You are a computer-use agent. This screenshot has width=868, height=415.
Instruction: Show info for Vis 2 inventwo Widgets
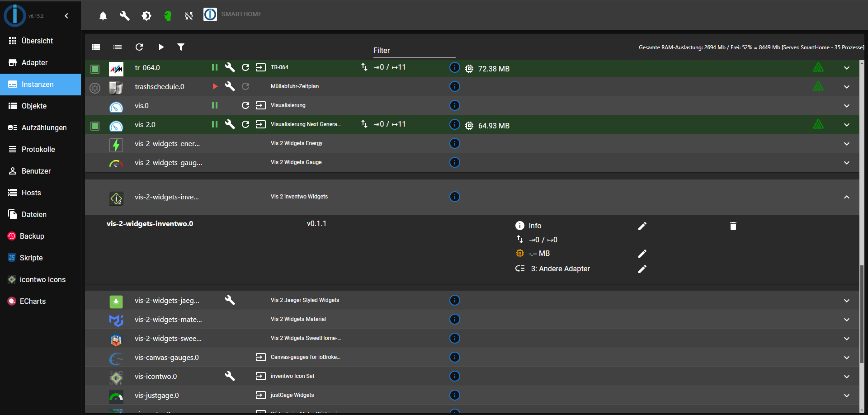455,197
